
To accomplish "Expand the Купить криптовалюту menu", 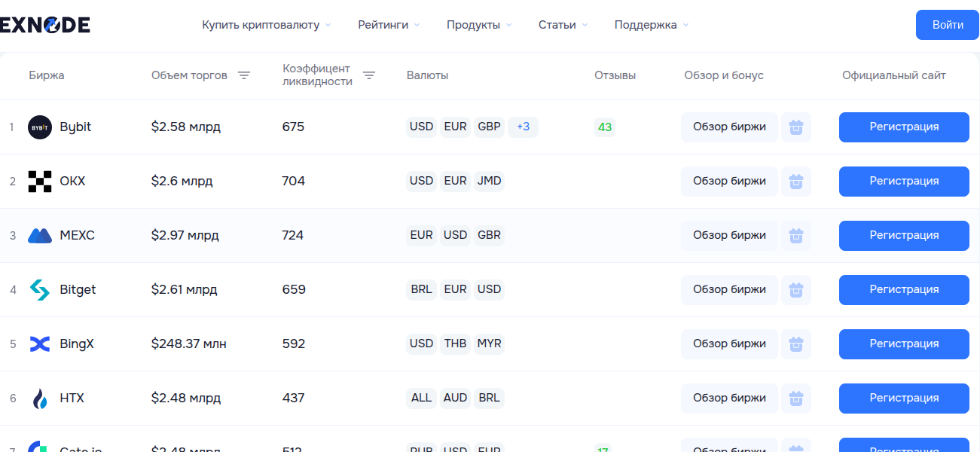I will point(267,25).
